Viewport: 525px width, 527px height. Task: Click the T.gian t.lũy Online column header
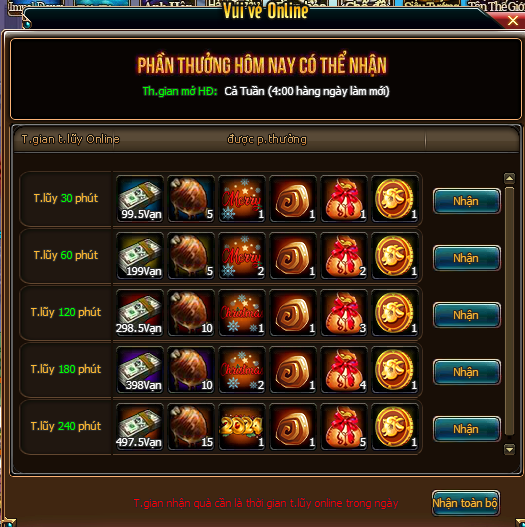71,139
